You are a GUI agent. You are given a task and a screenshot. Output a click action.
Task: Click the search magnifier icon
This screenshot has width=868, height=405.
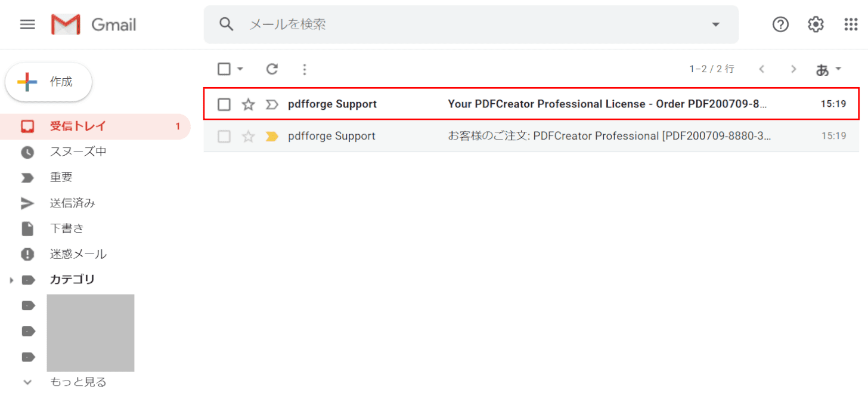point(226,24)
